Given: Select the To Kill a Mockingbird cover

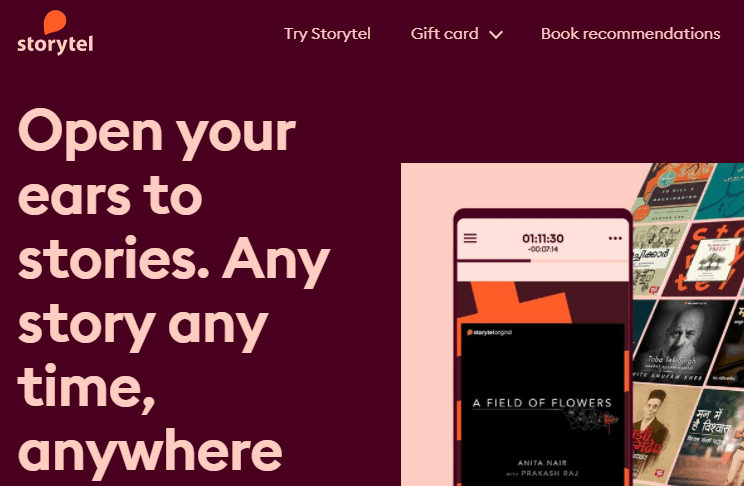Looking at the screenshot, I should tap(676, 192).
